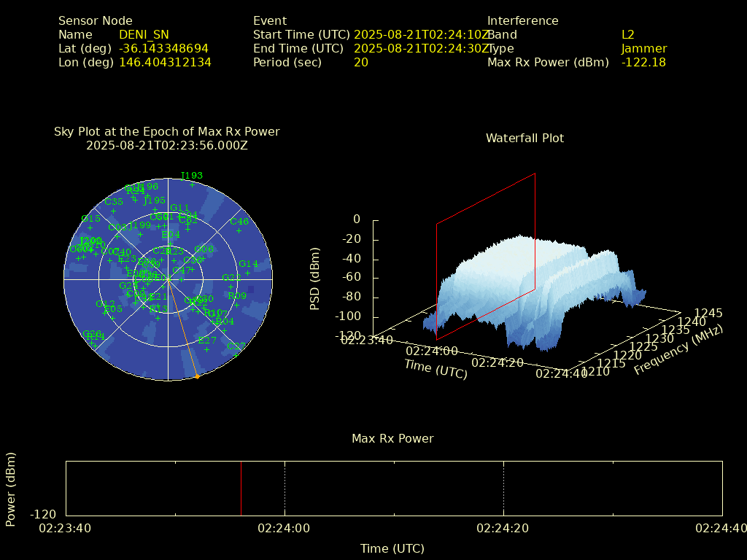Click the latitude value -36.143348694
747x560 pixels.
(x=163, y=48)
